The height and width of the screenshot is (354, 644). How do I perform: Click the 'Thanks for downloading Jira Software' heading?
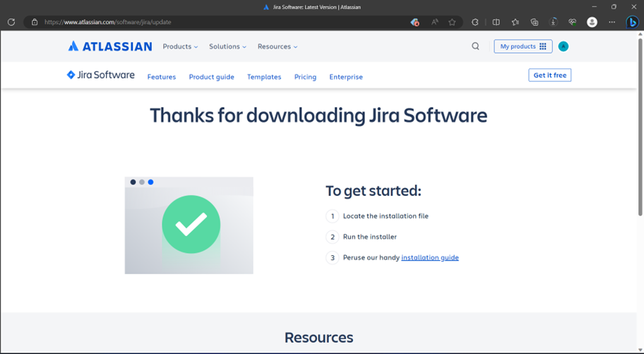[318, 115]
